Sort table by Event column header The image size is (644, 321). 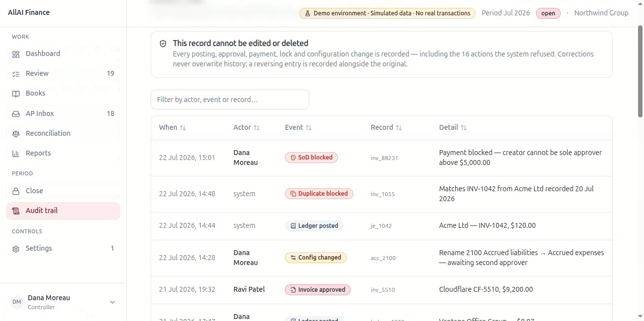click(x=298, y=127)
